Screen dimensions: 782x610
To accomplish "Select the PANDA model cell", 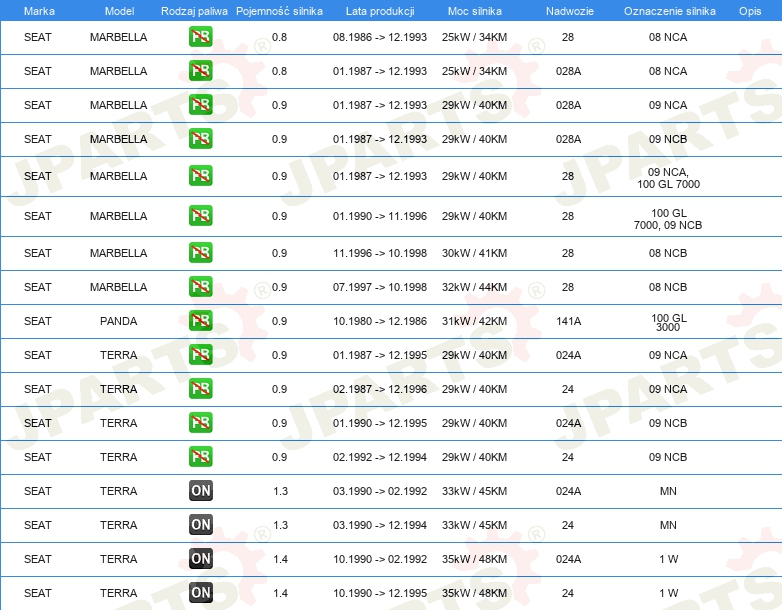I will click(x=118, y=321).
